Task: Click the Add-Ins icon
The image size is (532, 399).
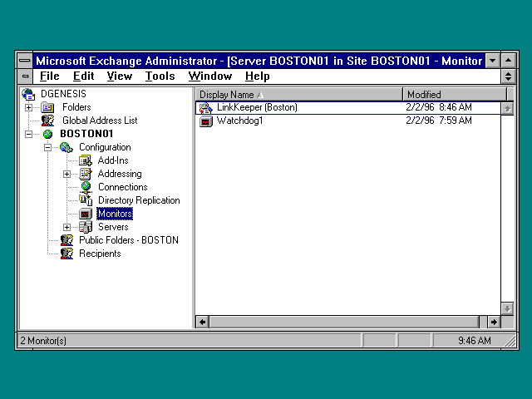Action: coord(85,160)
